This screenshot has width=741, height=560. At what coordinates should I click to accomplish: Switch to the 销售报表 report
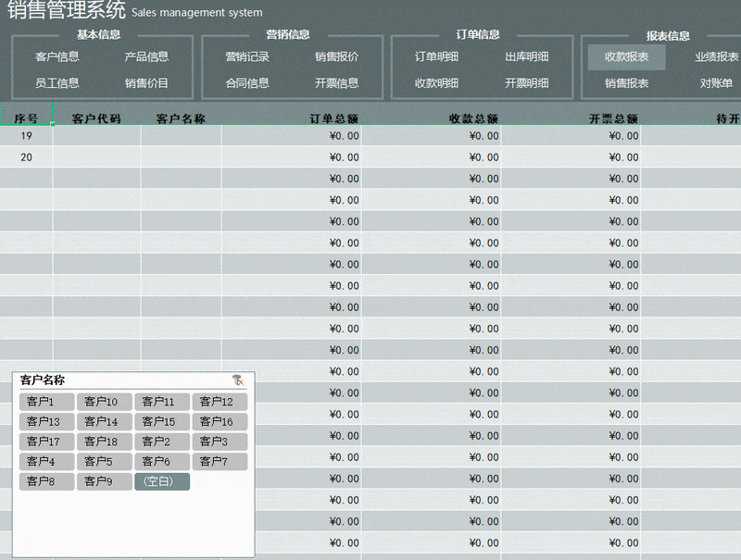[626, 83]
